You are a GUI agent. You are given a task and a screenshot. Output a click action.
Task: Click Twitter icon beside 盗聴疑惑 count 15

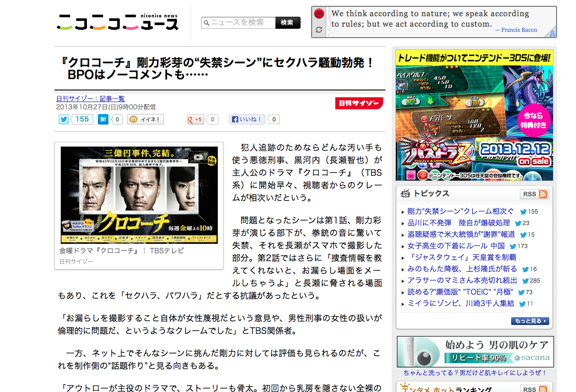click(524, 234)
